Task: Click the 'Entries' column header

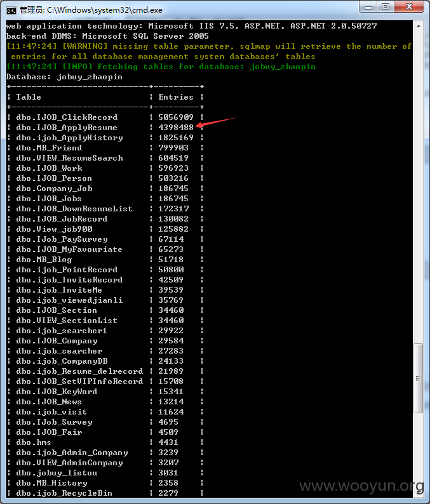Action: (x=176, y=97)
